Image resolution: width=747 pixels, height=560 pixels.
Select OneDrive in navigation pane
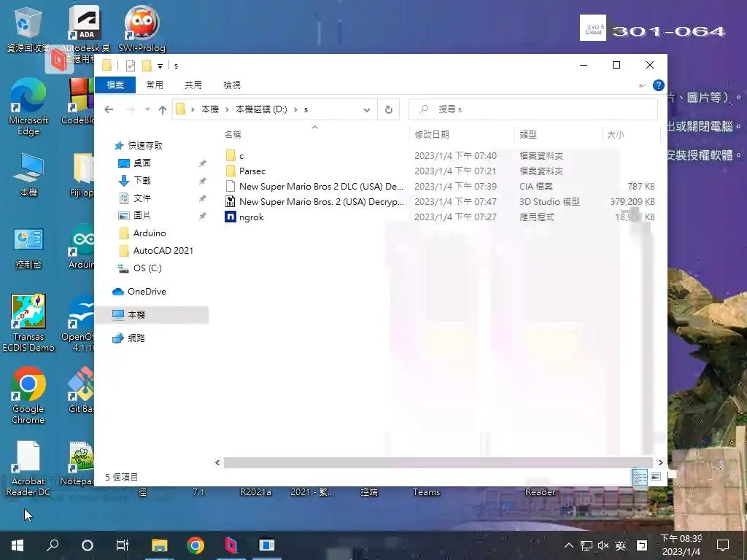(x=147, y=292)
